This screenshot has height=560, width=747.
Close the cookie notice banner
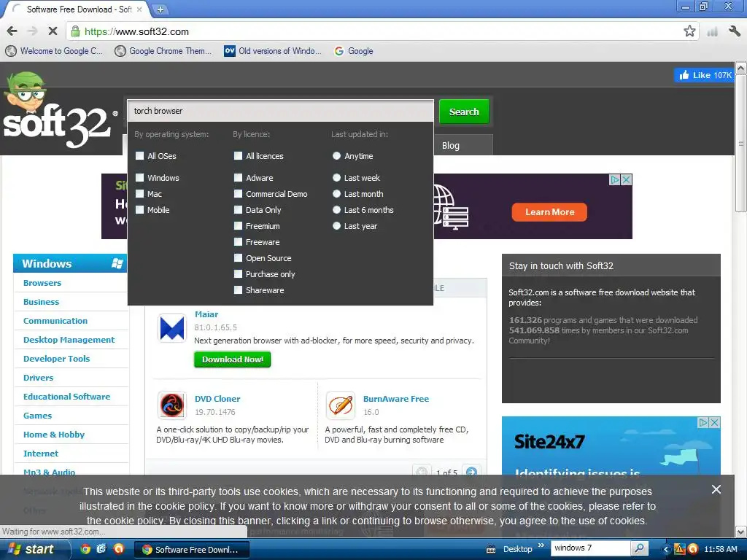(x=716, y=489)
